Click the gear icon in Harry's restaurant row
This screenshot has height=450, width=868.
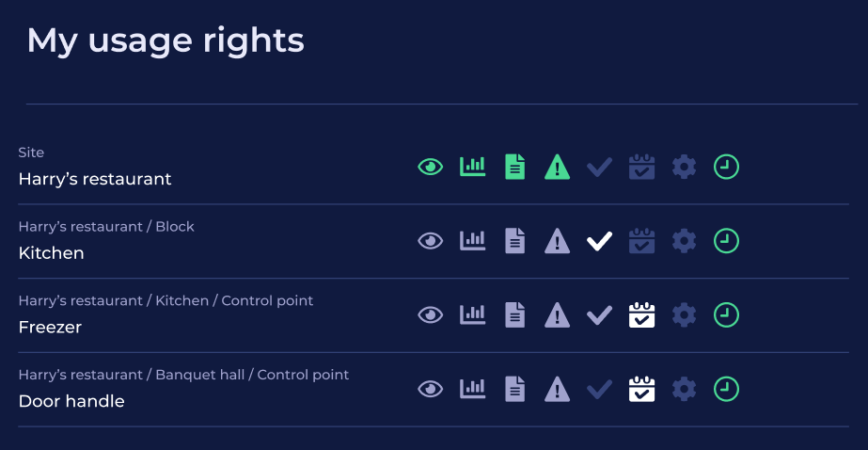coord(684,168)
